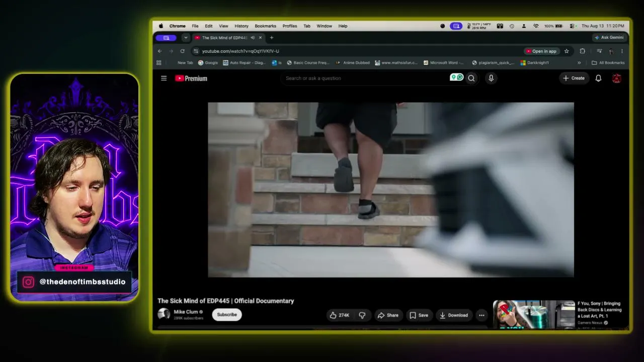Open more actions for the video
The height and width of the screenshot is (362, 644).
(x=481, y=315)
